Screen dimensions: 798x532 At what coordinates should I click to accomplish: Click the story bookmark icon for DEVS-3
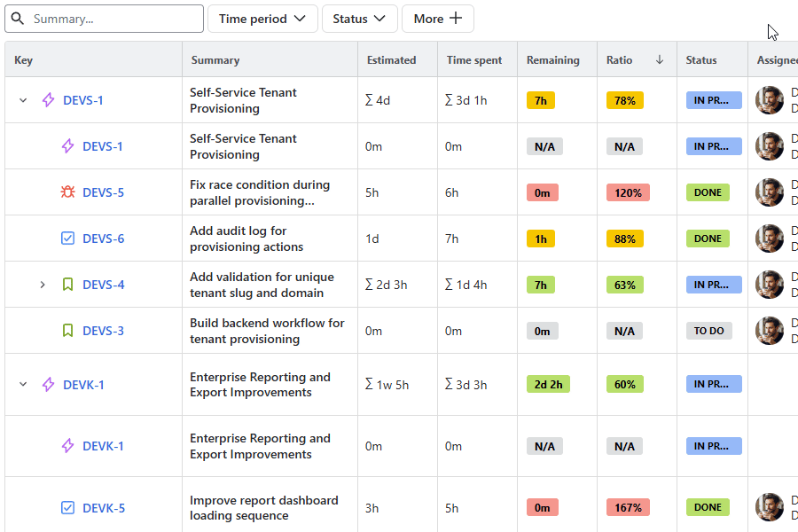(x=68, y=331)
